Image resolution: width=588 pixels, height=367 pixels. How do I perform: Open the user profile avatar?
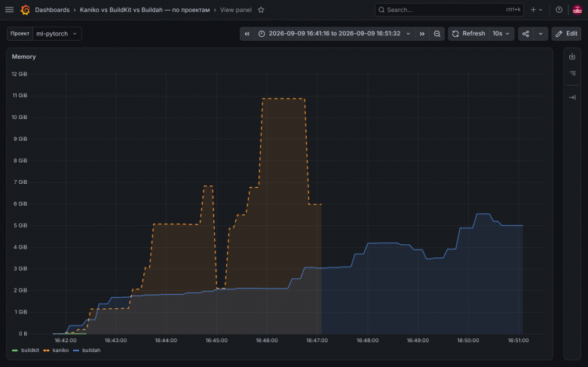[x=577, y=10]
